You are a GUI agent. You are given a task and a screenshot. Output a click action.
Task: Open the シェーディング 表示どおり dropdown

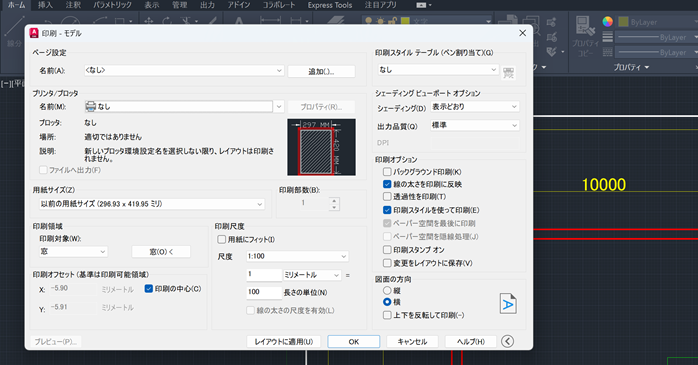475,107
